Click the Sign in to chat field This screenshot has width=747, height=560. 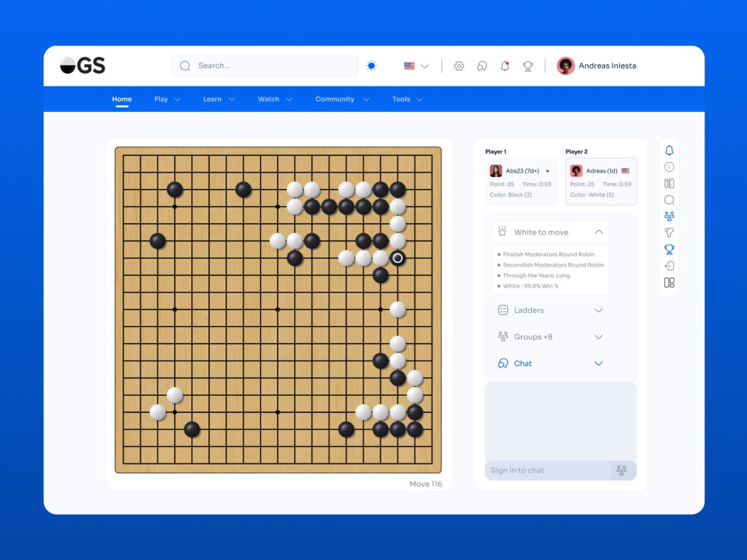[x=545, y=470]
